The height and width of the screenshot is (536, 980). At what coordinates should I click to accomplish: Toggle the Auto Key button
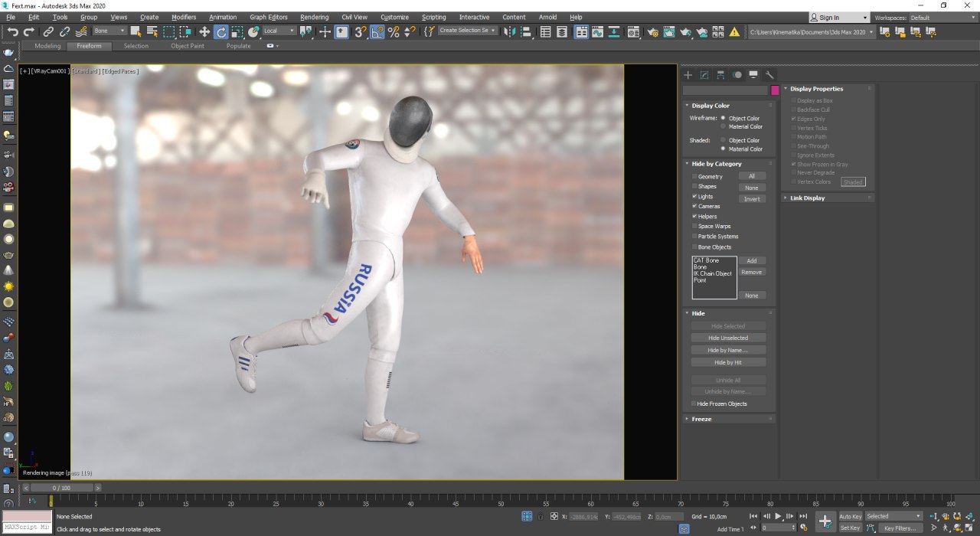pos(851,516)
